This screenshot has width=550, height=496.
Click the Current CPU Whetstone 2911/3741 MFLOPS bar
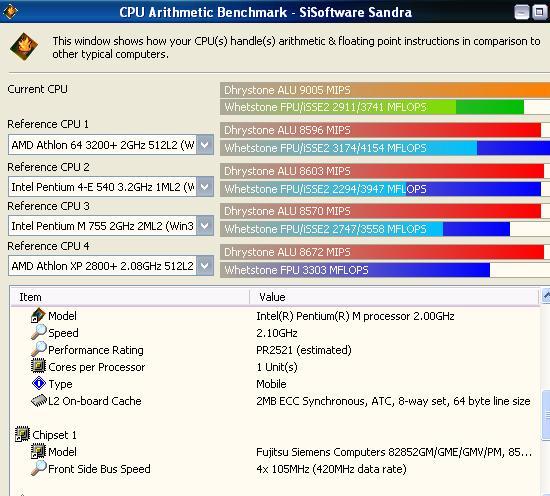coord(372,107)
